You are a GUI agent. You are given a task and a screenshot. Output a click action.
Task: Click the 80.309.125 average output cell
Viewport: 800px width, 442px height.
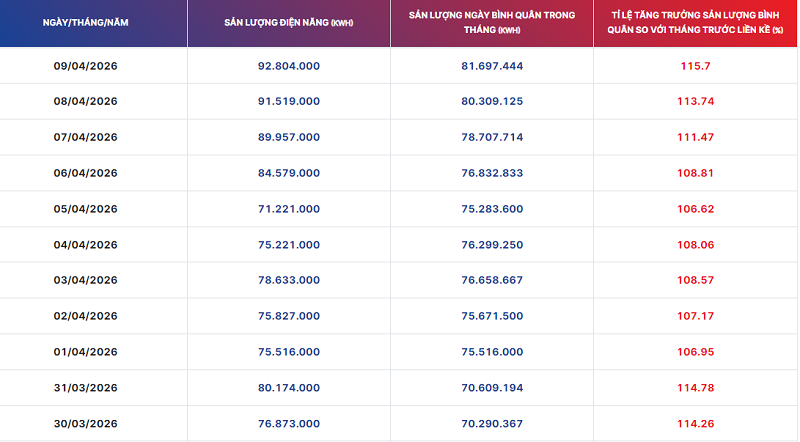coord(492,101)
